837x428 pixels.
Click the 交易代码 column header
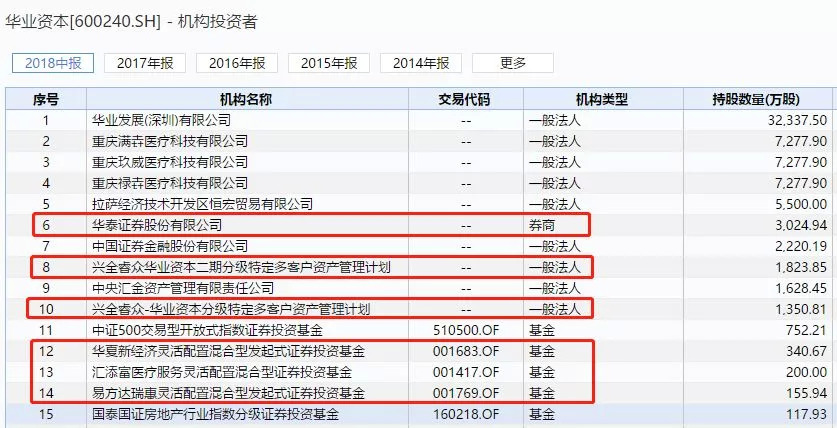pyautogui.click(x=466, y=99)
